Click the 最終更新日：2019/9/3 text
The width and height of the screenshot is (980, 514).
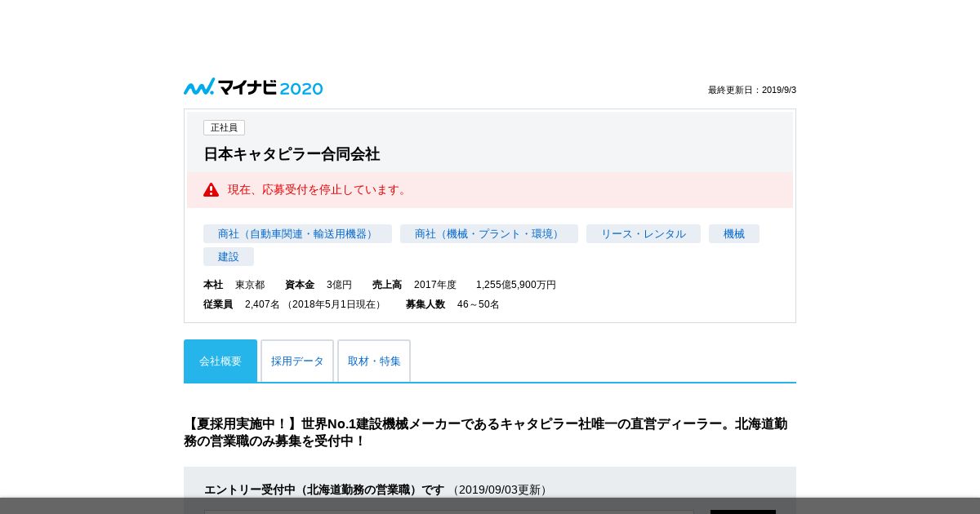click(x=752, y=90)
